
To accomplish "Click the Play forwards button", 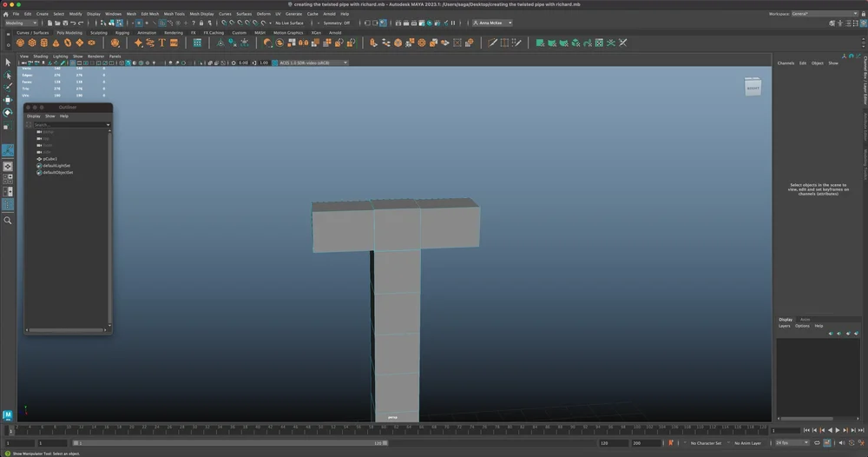I will pyautogui.click(x=838, y=430).
